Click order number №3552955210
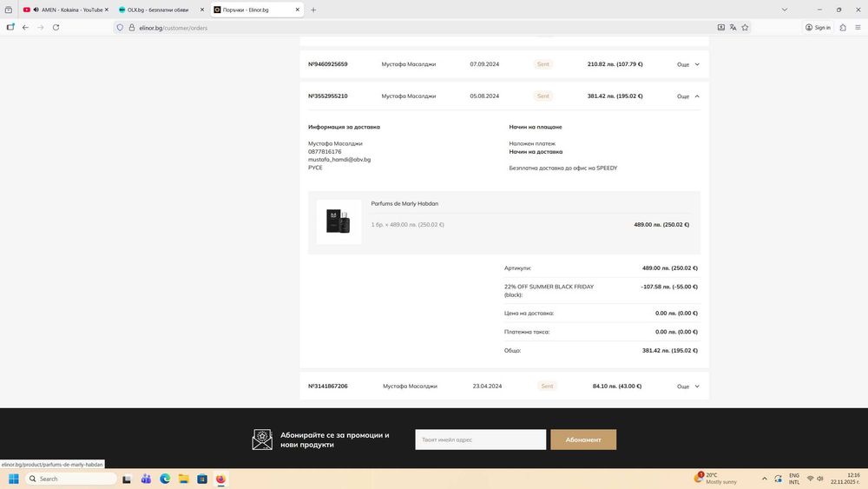 [x=328, y=96]
